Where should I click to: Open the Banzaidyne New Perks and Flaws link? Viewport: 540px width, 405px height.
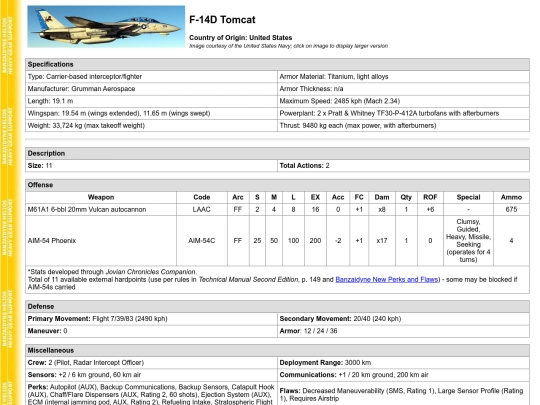click(x=387, y=279)
